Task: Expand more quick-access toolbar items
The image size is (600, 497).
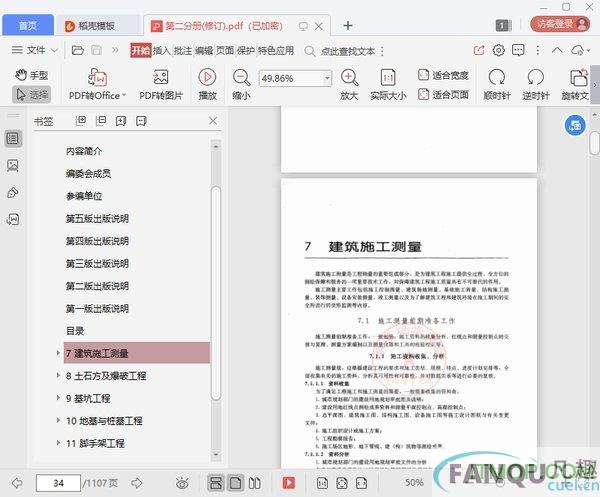Action: click(115, 50)
